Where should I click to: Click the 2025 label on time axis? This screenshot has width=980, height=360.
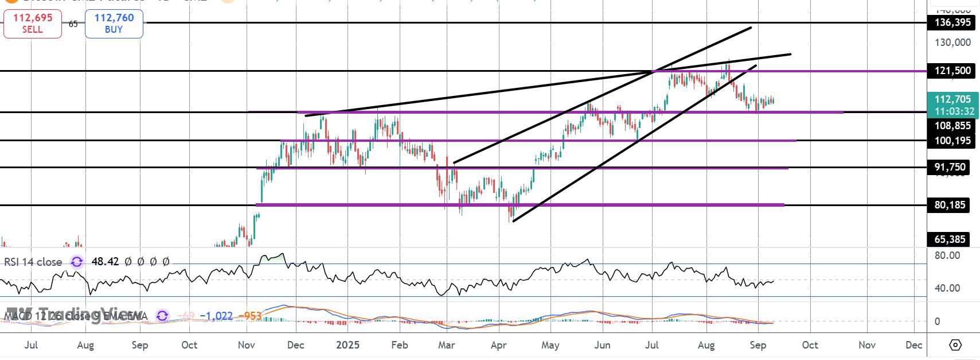click(x=348, y=345)
